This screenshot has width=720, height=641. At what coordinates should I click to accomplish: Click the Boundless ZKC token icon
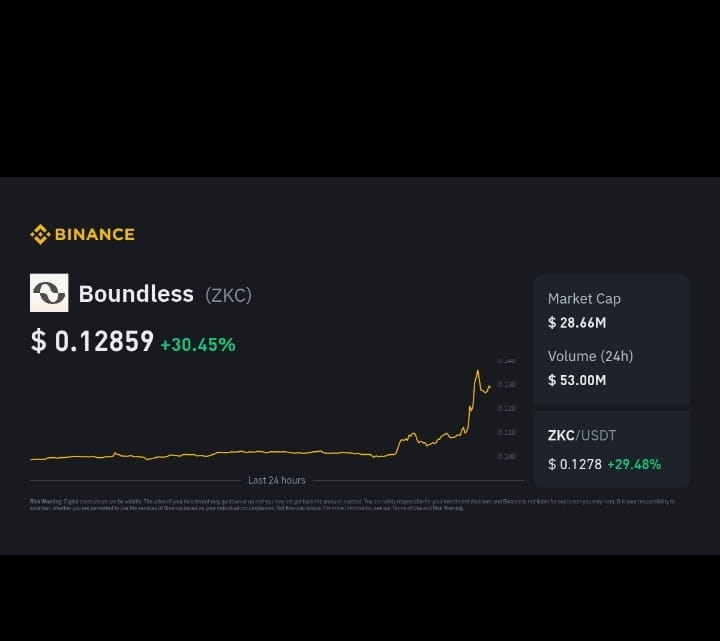click(x=49, y=293)
